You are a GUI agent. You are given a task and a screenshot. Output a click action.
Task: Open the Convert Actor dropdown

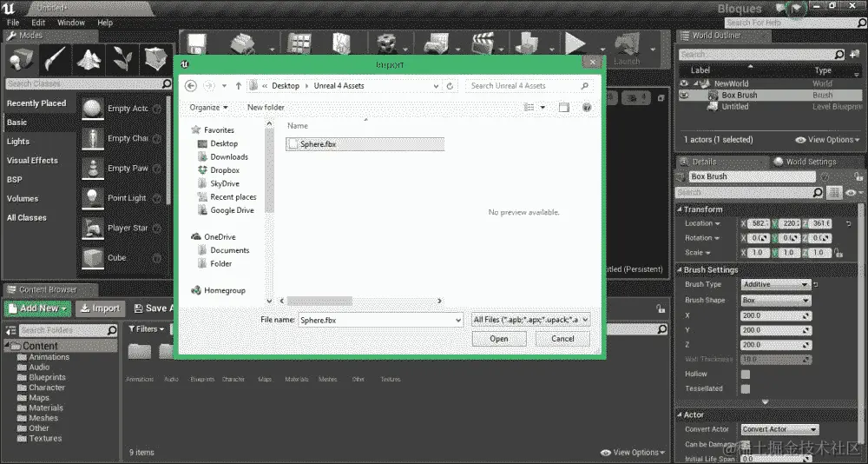pyautogui.click(x=779, y=429)
